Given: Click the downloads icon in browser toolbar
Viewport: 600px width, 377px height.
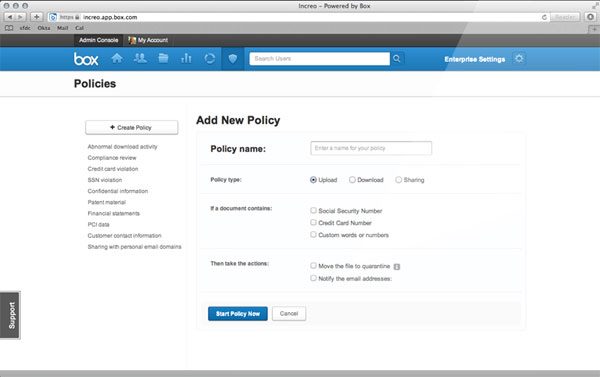Looking at the screenshot, I should 590,17.
